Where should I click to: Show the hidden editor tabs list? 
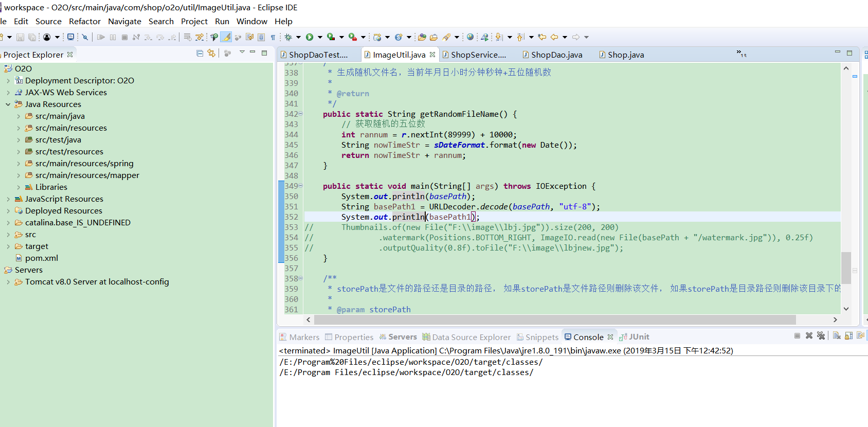point(742,53)
